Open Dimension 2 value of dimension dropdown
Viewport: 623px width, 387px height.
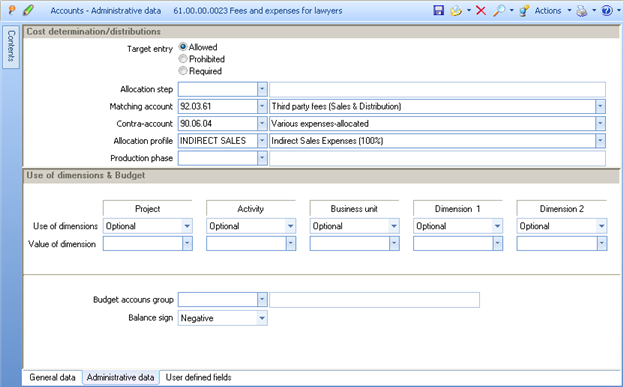point(602,244)
